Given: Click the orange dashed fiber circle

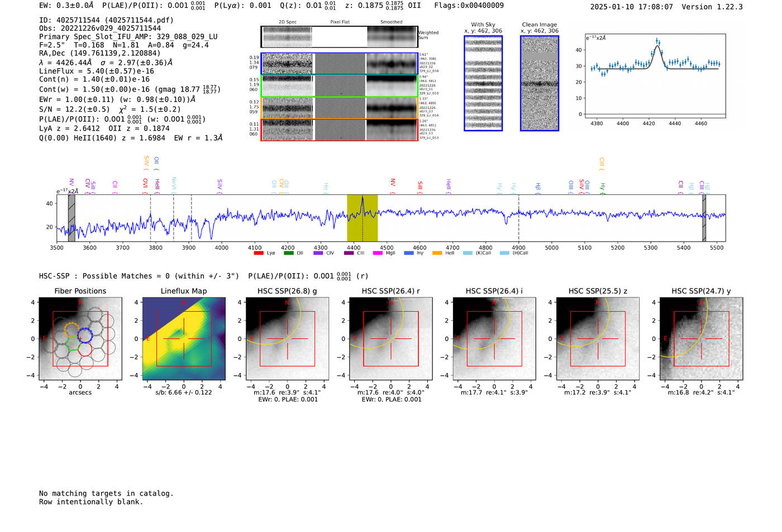Looking at the screenshot, I should pyautogui.click(x=71, y=329).
